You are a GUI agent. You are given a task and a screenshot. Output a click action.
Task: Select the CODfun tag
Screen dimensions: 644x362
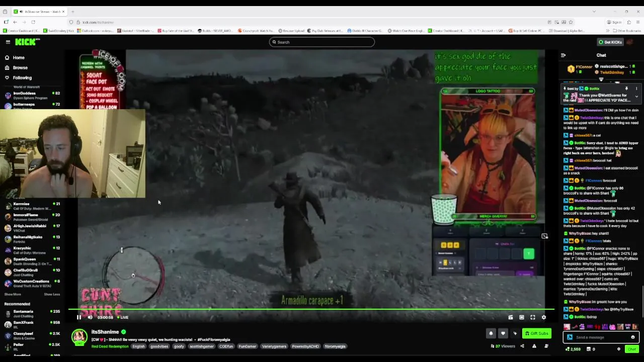[x=226, y=346]
